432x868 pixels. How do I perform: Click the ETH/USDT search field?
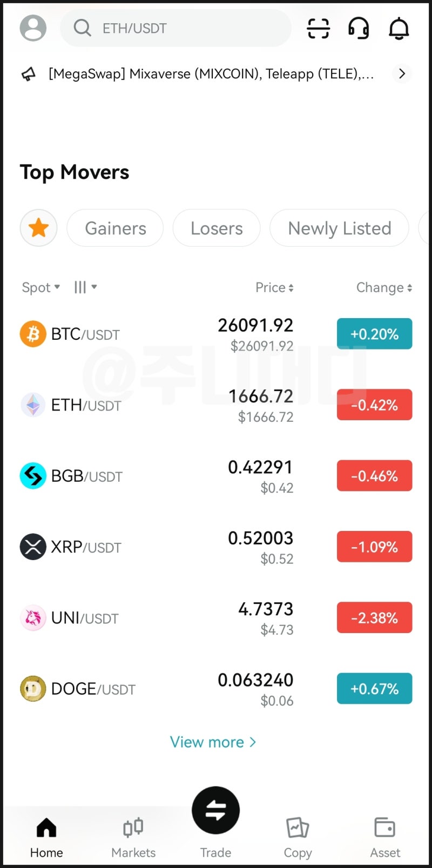[175, 28]
